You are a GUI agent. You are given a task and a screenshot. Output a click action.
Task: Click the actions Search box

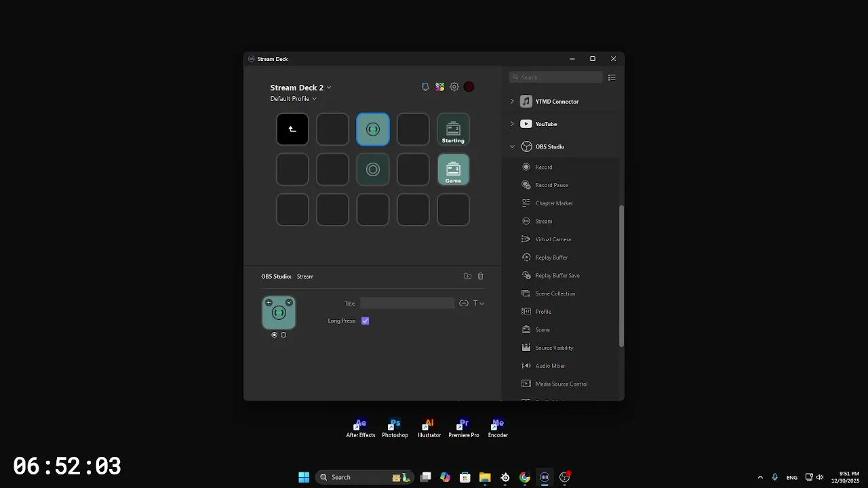coord(556,77)
